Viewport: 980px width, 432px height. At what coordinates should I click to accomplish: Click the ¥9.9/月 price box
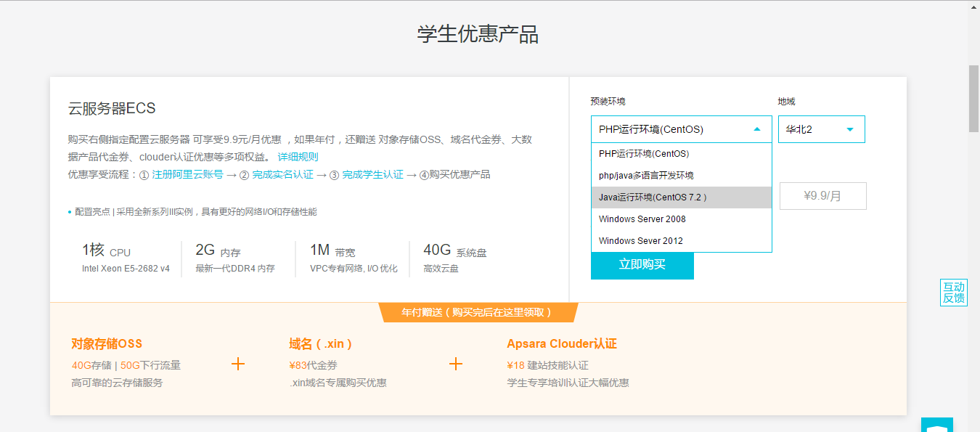822,196
